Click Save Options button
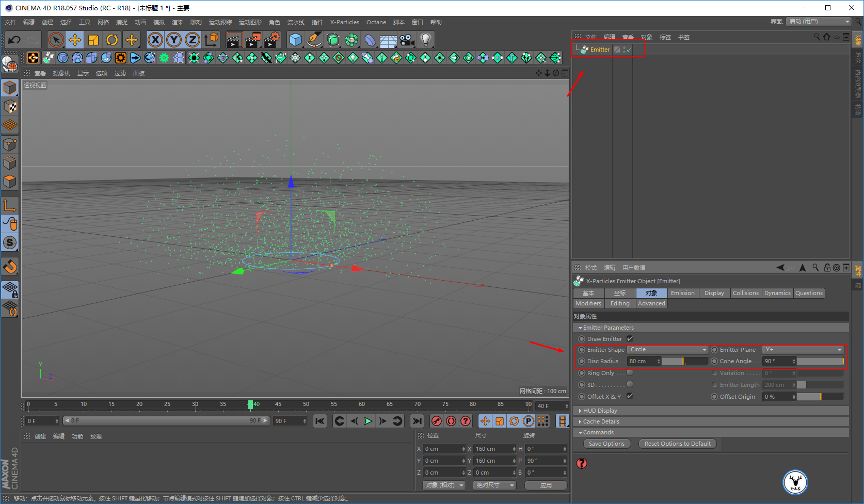Viewport: 864px width, 504px height. (x=606, y=444)
